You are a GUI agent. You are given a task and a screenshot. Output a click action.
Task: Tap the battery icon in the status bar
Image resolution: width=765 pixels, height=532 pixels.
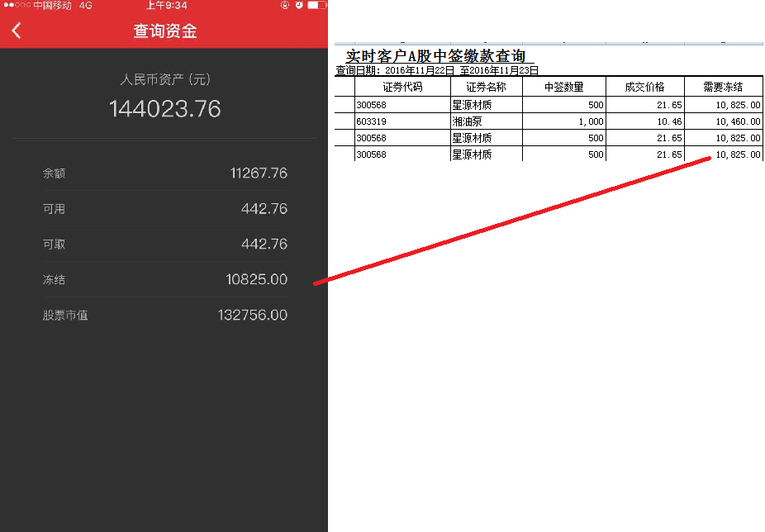(316, 5)
